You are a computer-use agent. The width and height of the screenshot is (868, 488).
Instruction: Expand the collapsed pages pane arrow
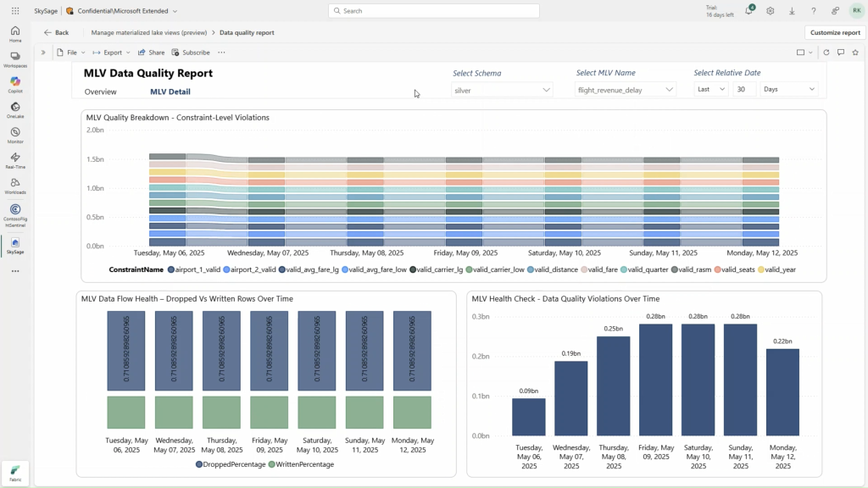43,52
